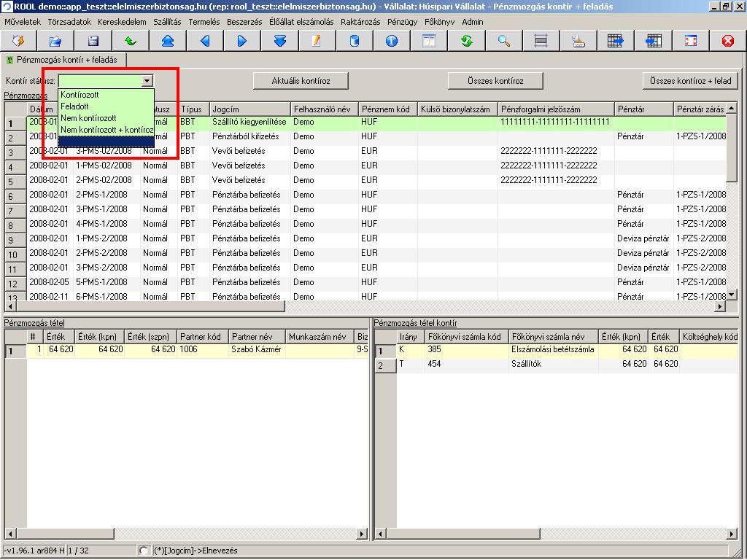Open the Admin menu
The height and width of the screenshot is (560, 747).
[x=472, y=22]
